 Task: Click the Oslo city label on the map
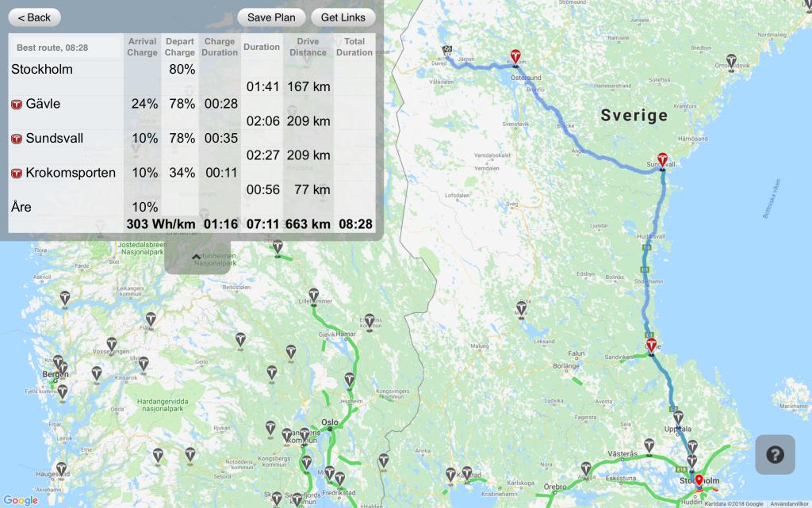[x=329, y=422]
